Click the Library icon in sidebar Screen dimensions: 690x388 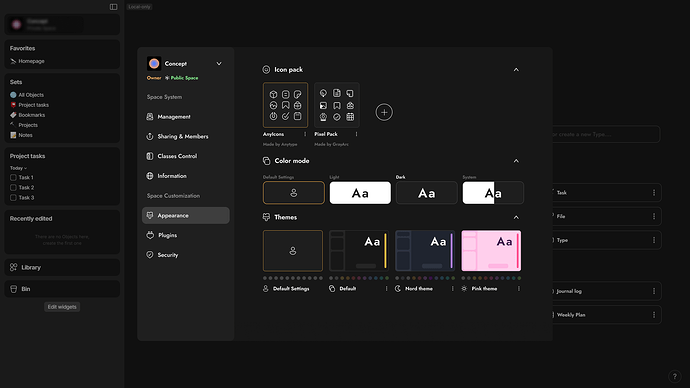point(14,267)
